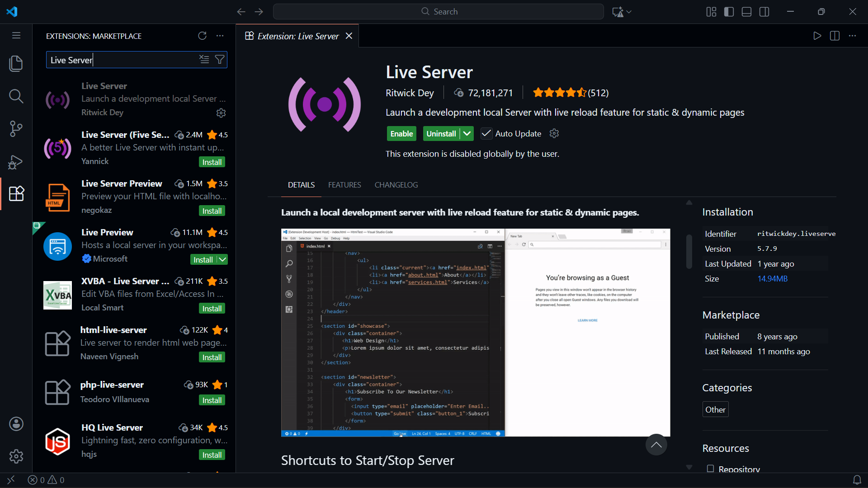Select the Run and Debug icon
The height and width of the screenshot is (488, 868).
[16, 162]
